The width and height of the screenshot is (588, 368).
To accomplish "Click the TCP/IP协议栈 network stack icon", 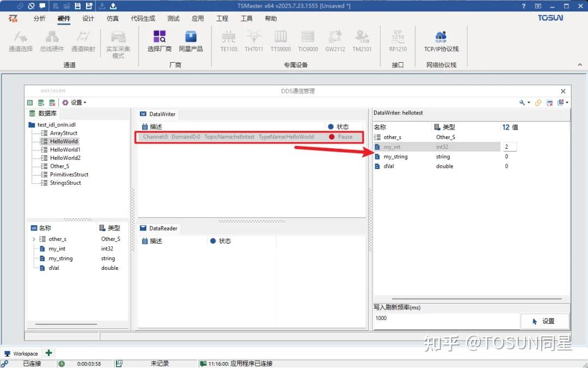I will coord(440,40).
